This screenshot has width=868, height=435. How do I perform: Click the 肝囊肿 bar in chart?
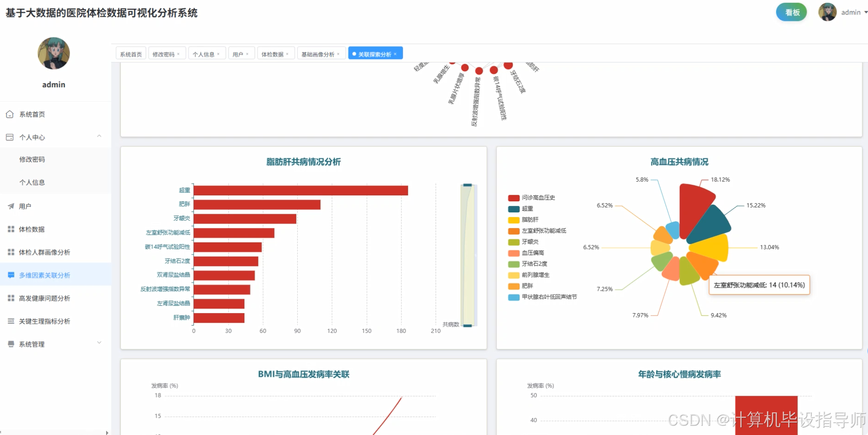pos(219,318)
